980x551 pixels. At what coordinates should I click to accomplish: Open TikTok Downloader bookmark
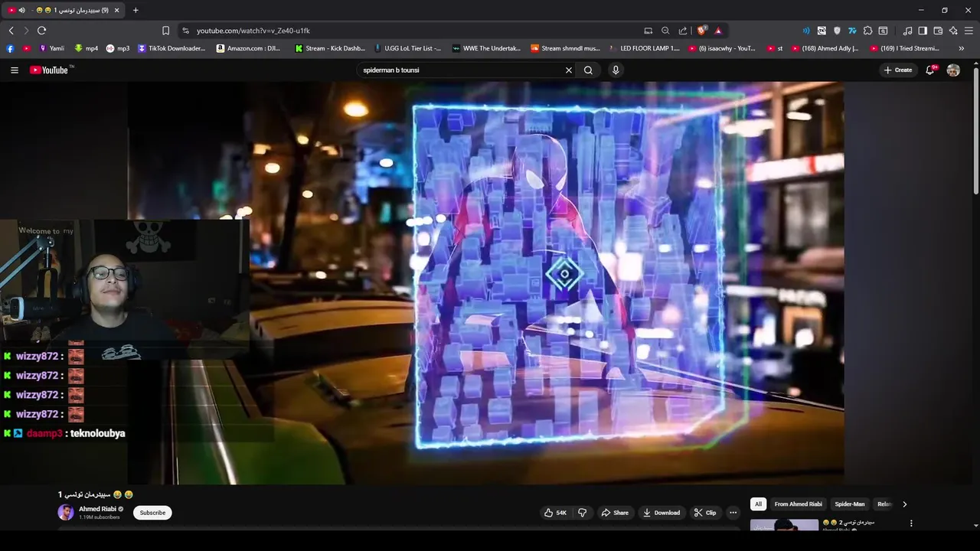[171, 48]
